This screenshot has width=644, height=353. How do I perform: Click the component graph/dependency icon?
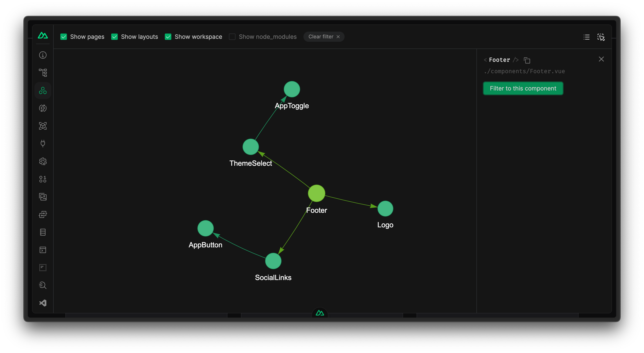point(43,90)
